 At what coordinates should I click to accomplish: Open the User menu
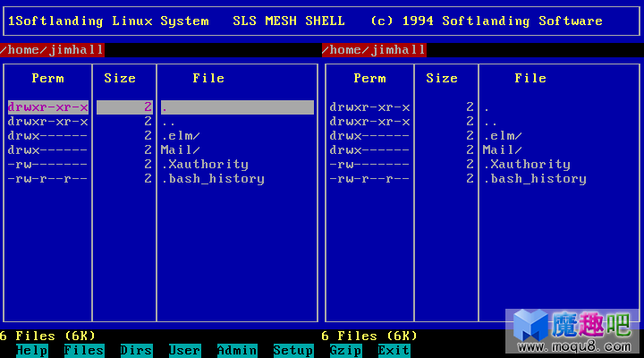[x=185, y=350]
